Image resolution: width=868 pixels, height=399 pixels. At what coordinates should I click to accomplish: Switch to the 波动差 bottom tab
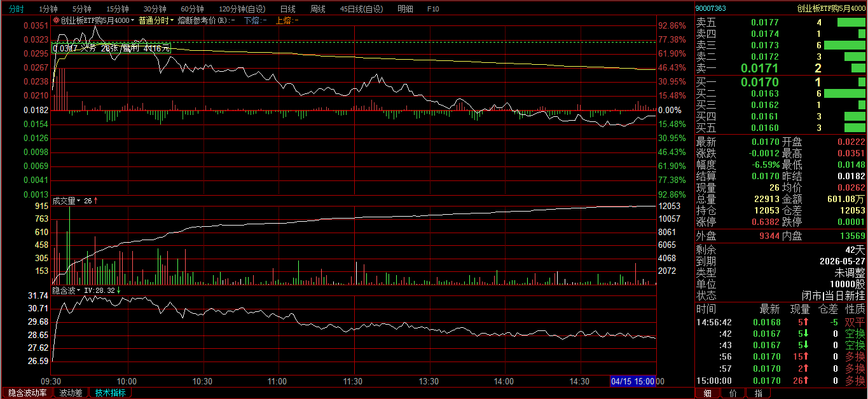[x=71, y=393]
